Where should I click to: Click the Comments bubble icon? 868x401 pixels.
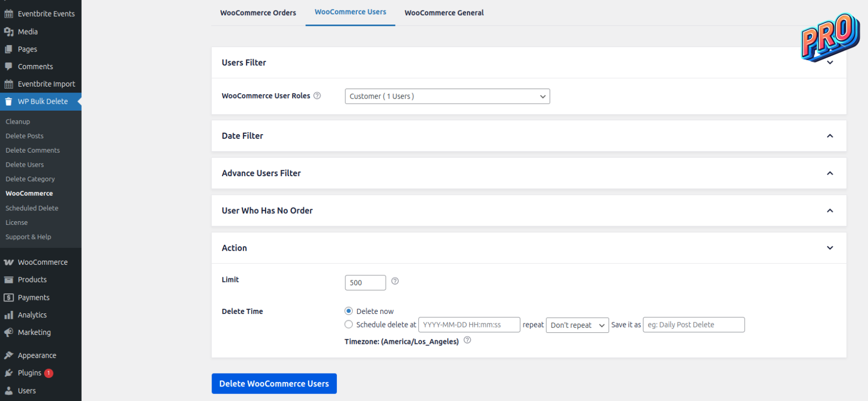[x=9, y=66]
